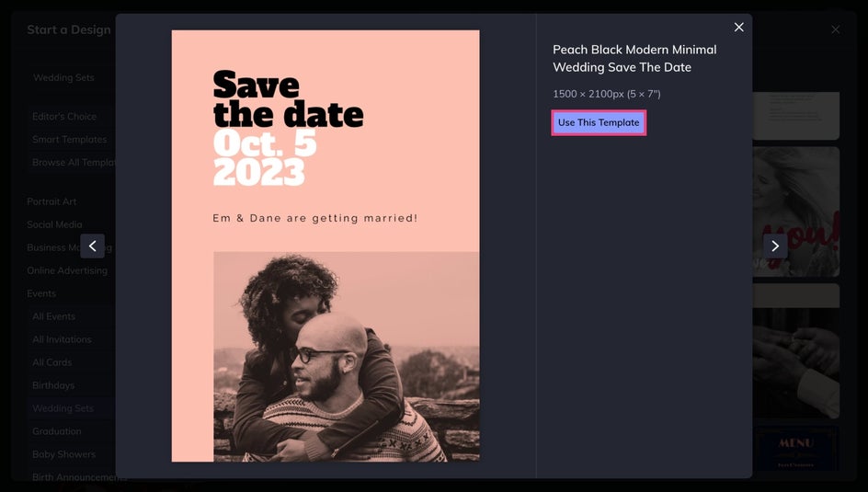Go to the previous template using left chevron

(x=93, y=246)
